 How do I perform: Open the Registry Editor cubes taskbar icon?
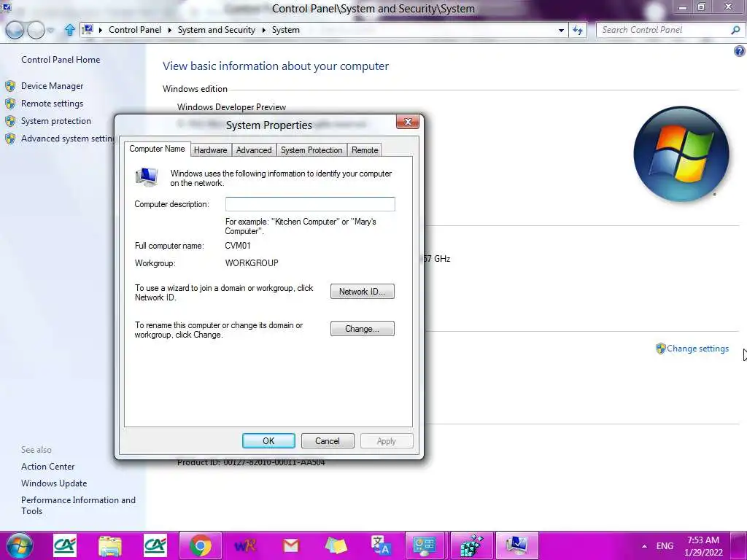pyautogui.click(x=471, y=545)
